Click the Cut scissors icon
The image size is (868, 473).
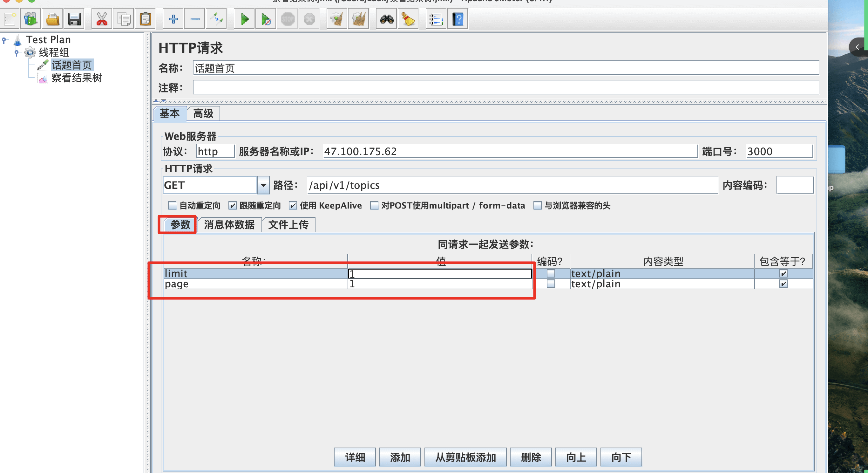coord(102,19)
